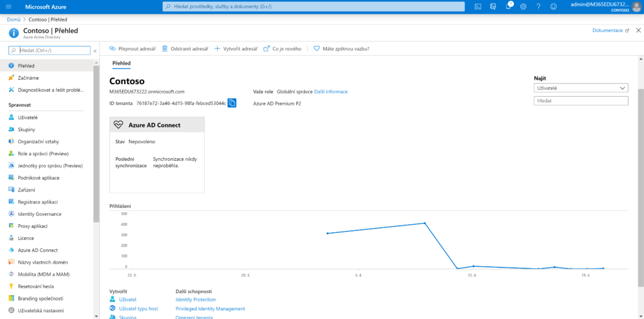Viewport: 644px width, 319px height.
Task: Click the Najít Hledat input field
Action: coord(580,100)
